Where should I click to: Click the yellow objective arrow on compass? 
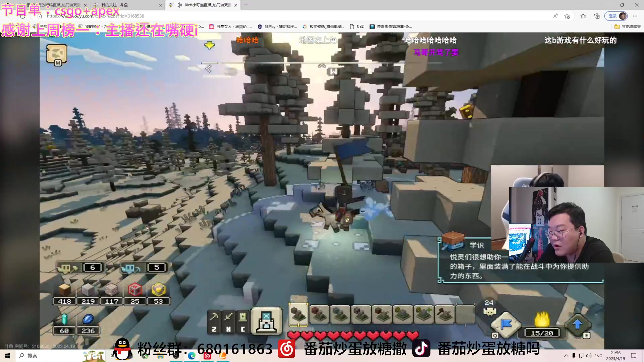[209, 45]
